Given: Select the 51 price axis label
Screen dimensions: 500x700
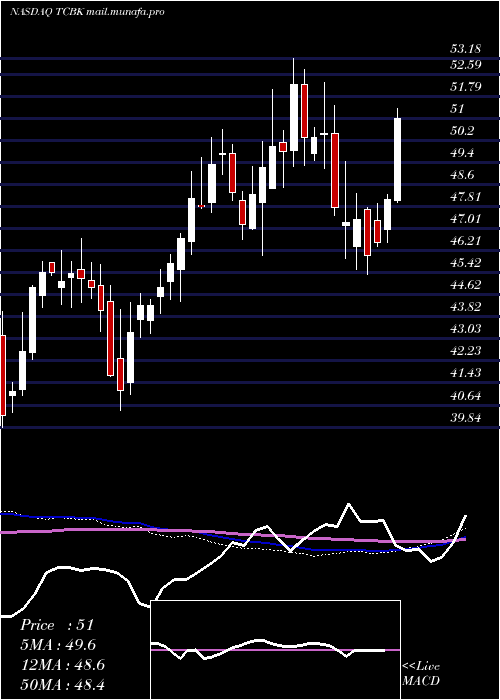Looking at the screenshot, I should 458,108.
